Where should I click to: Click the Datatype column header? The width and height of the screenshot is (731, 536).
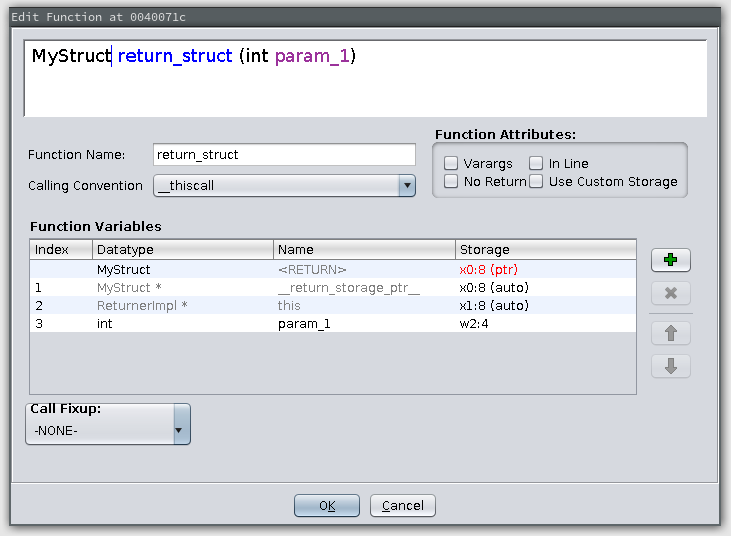click(x=183, y=249)
